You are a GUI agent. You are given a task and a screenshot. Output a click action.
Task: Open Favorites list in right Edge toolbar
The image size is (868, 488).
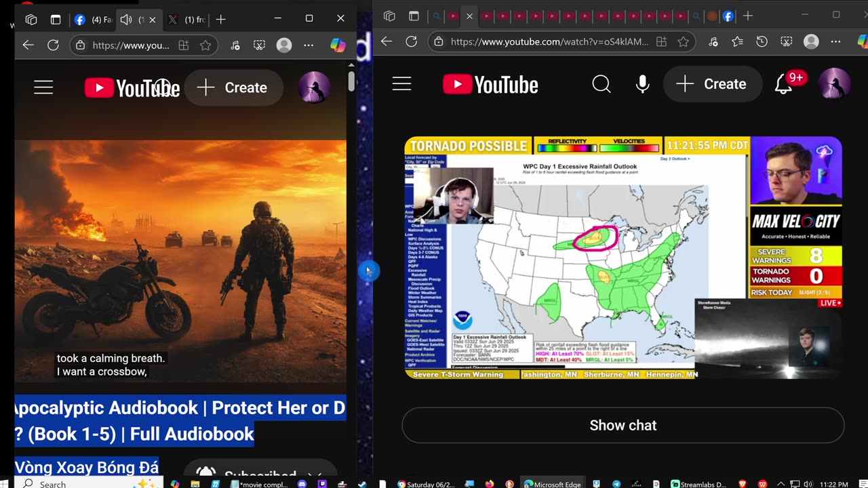(737, 41)
